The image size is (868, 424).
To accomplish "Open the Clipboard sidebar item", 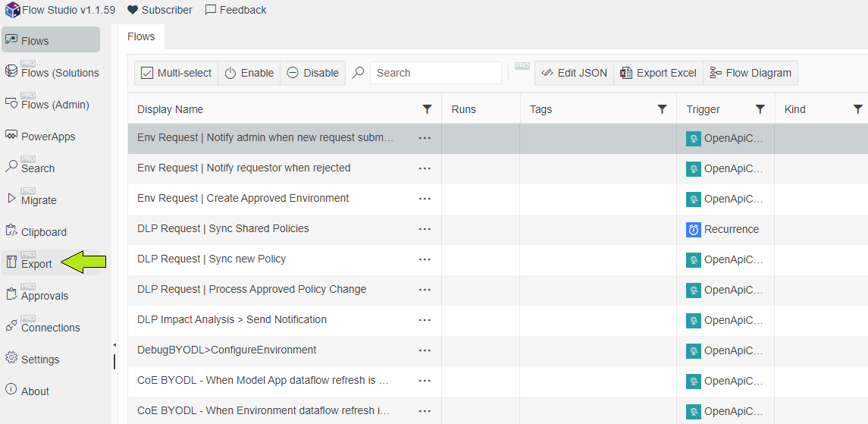I will (43, 232).
